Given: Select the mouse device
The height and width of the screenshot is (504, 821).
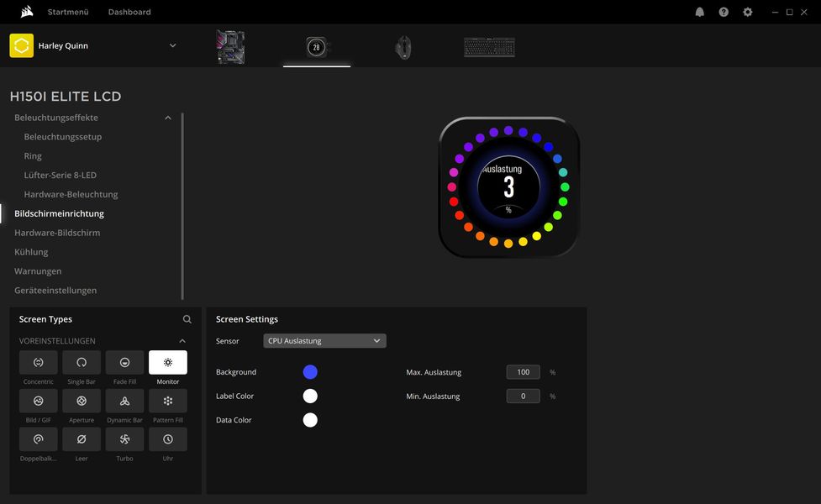Looking at the screenshot, I should tap(403, 48).
